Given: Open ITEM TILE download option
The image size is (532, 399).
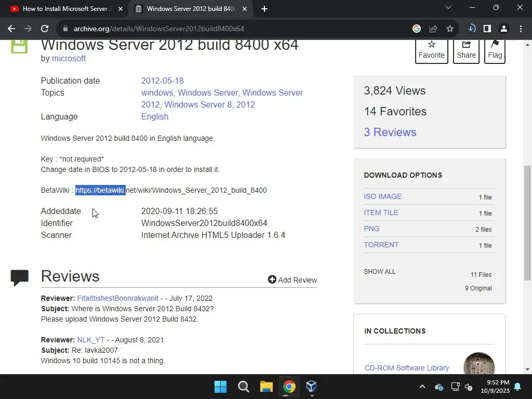Looking at the screenshot, I should pos(381,212).
